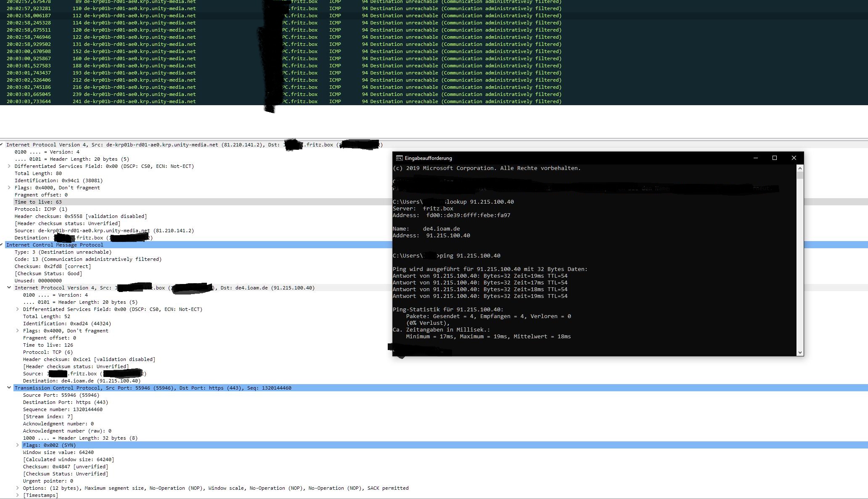Select the Destination Port: https (443) field
This screenshot has width=868, height=499.
tap(65, 402)
